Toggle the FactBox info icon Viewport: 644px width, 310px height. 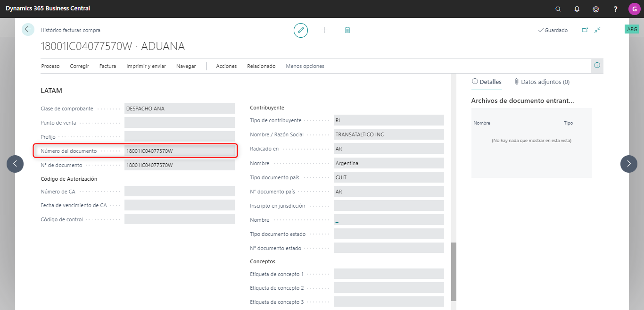pos(597,66)
